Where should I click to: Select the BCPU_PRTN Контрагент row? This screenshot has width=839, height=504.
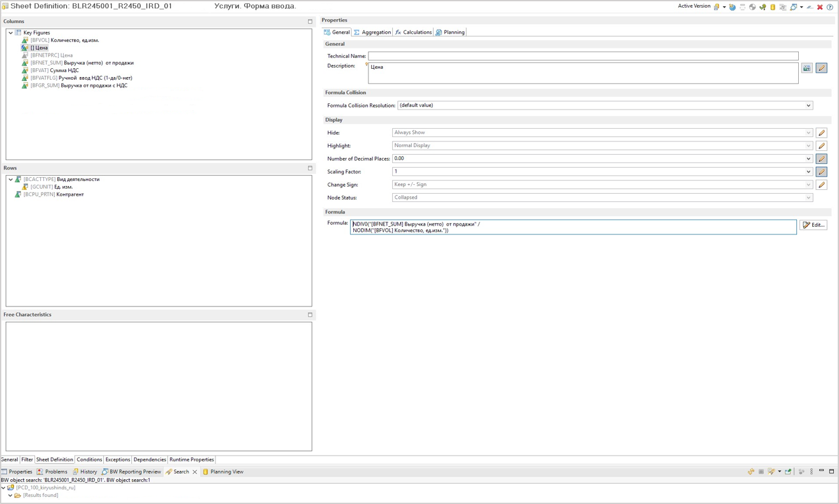54,195
